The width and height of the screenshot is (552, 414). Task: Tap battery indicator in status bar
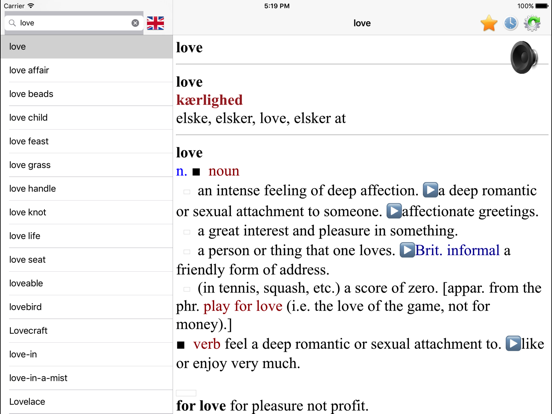541,6
